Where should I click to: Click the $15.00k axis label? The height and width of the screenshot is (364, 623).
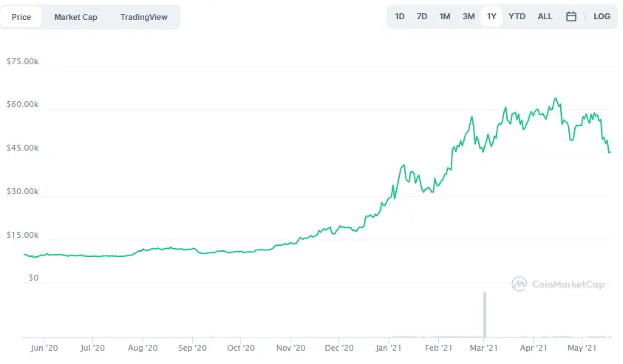[x=23, y=235]
